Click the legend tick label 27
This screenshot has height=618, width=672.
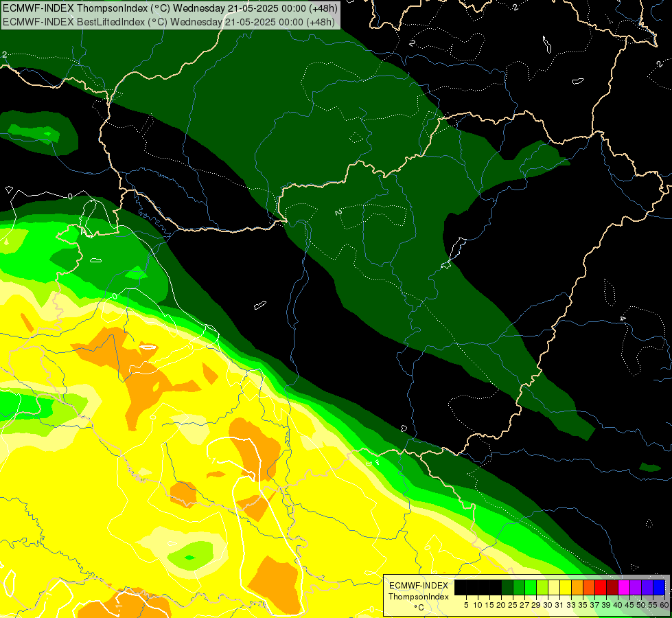524,605
